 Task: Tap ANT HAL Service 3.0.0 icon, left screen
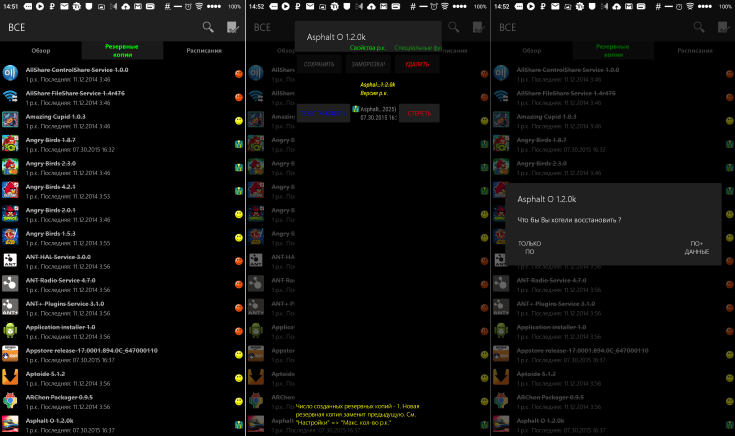pos(10,261)
